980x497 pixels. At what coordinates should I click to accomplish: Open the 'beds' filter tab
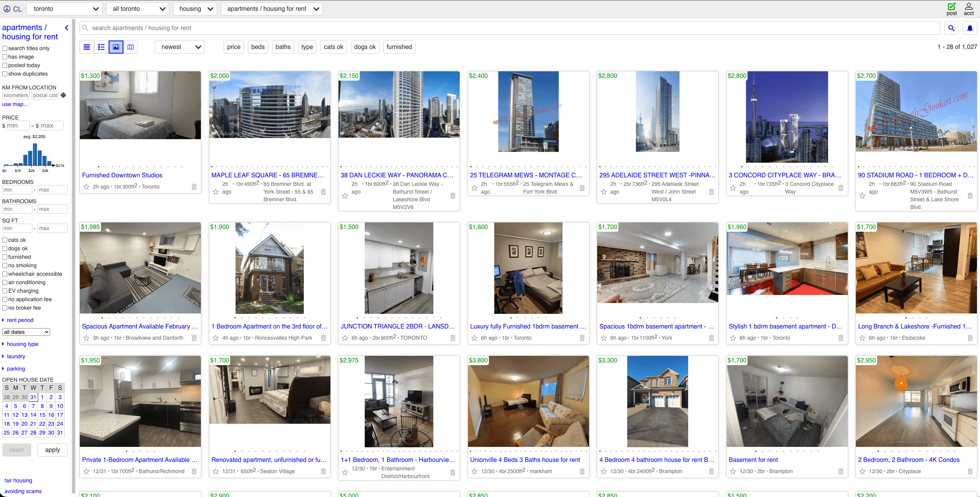[x=258, y=47]
